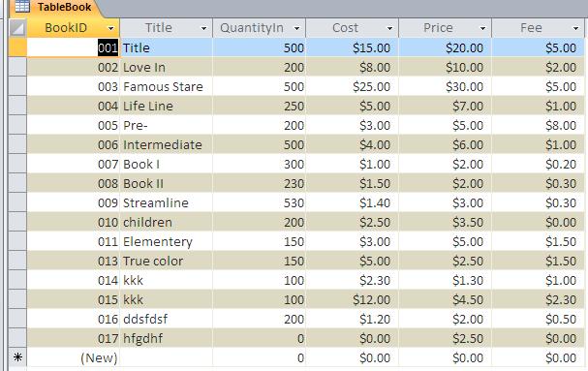Click the QuantityIn cell showing 530

pos(259,202)
